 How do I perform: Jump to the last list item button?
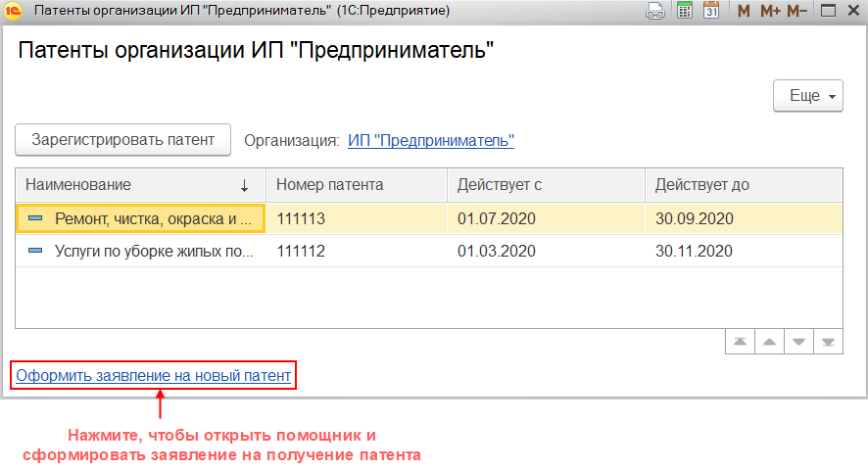[x=828, y=342]
